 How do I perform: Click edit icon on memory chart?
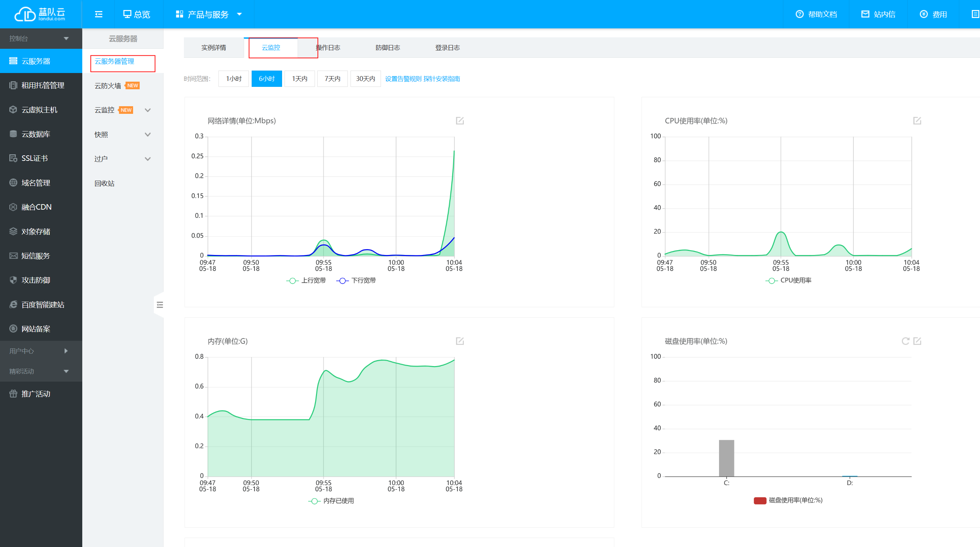pos(459,341)
